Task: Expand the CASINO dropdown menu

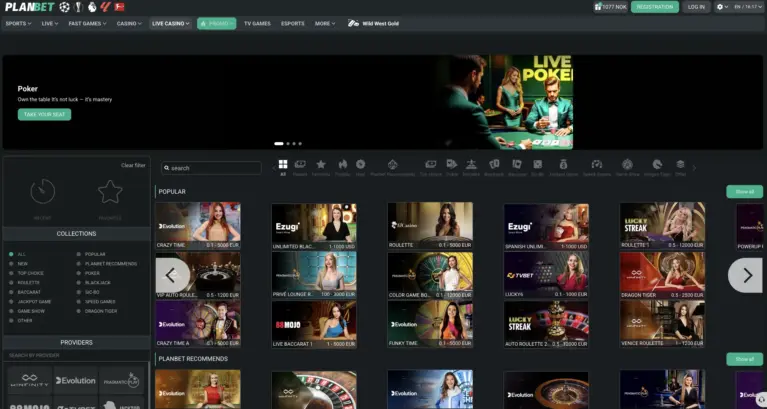Action: click(x=129, y=23)
